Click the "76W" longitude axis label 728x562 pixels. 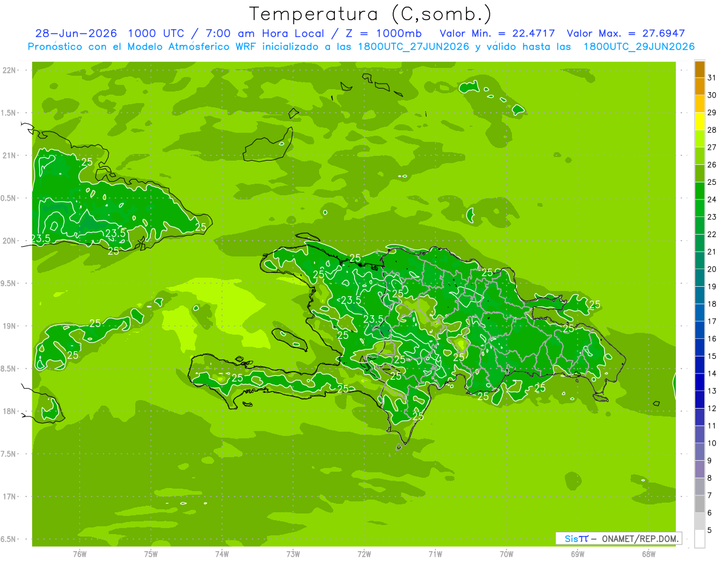pyautogui.click(x=79, y=554)
